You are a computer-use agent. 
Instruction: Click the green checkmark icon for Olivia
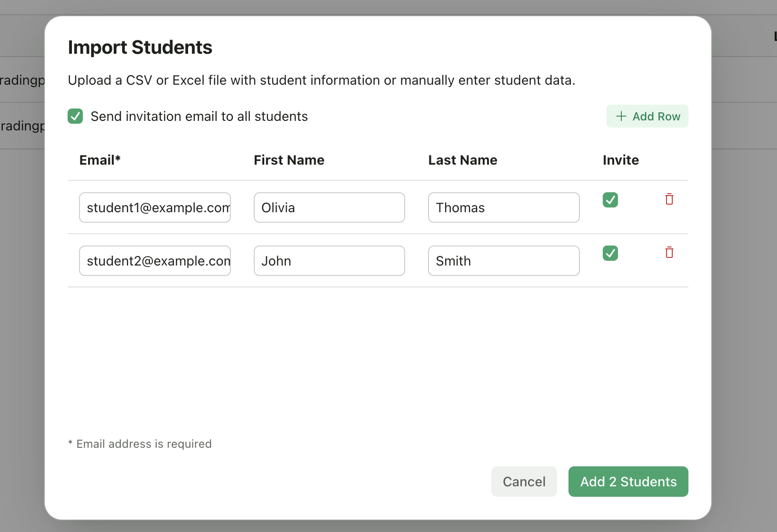610,200
